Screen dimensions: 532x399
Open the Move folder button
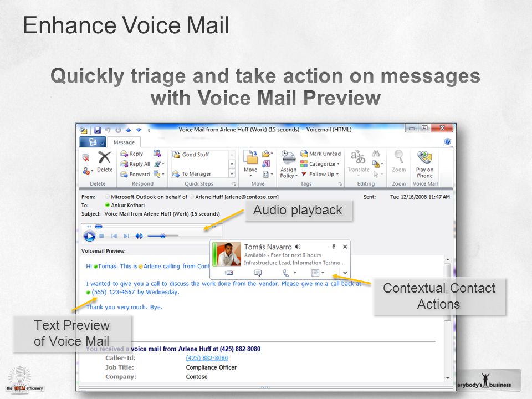click(x=250, y=163)
